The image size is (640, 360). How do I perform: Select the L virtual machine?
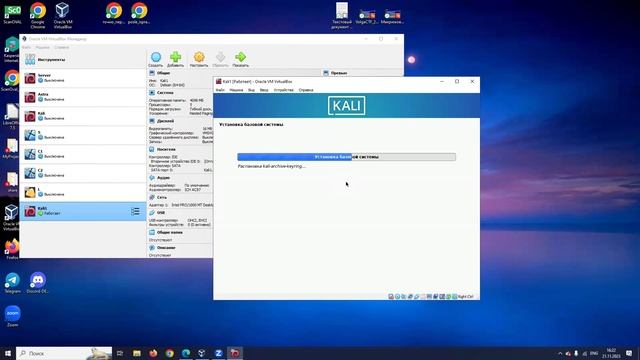(x=83, y=192)
